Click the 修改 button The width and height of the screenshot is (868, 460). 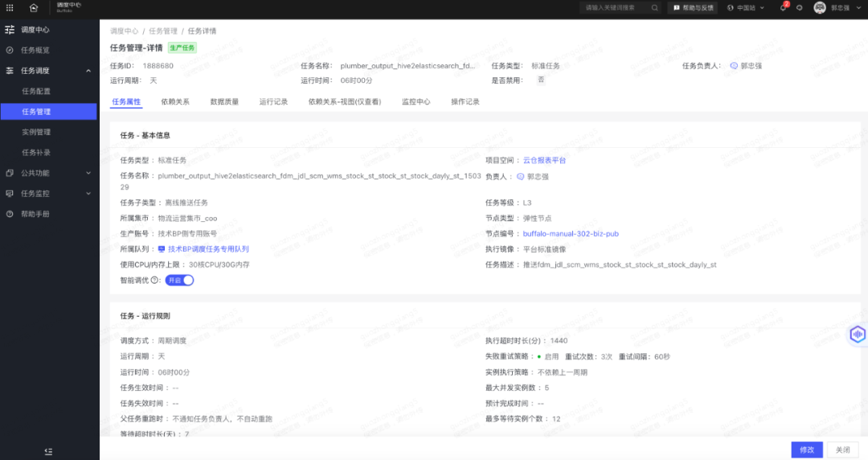click(807, 450)
